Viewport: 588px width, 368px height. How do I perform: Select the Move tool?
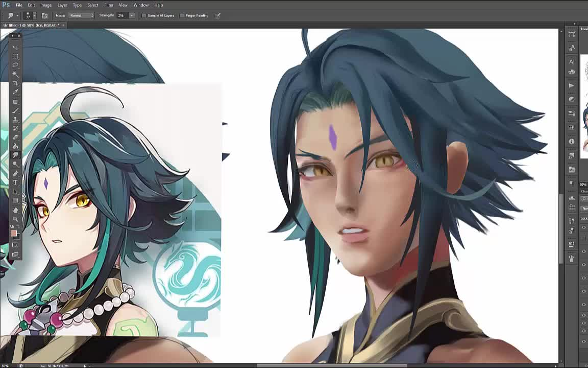click(x=15, y=48)
